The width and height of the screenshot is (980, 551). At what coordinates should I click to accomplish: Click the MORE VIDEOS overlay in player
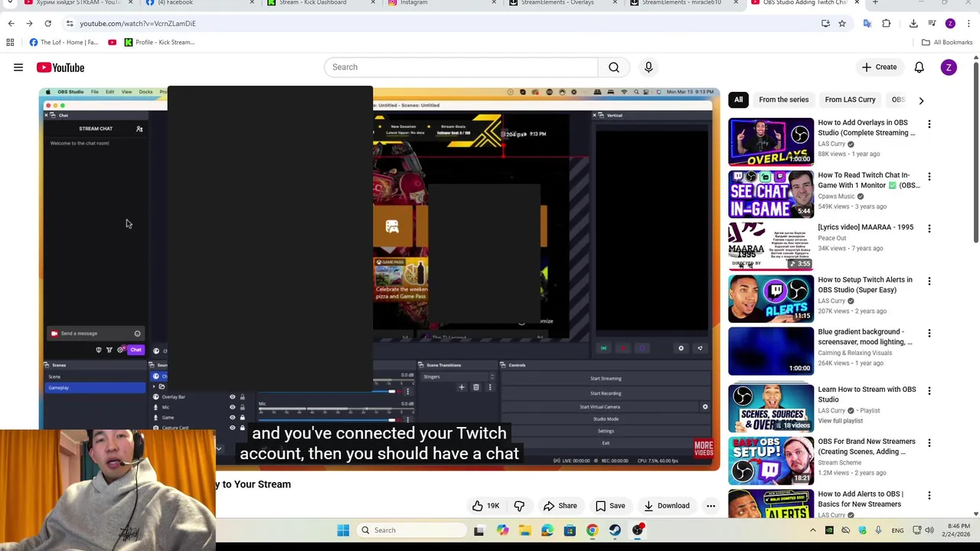tap(704, 448)
